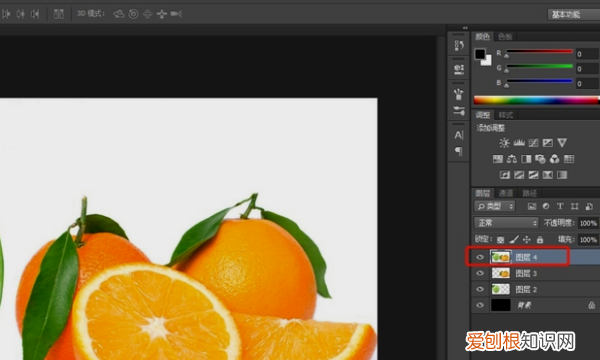Add a Curves adjustment
Viewport: 600px width, 360px height.
[533, 143]
